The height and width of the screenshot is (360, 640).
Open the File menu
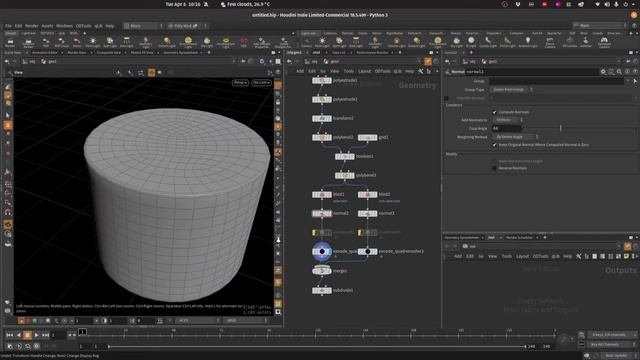tap(8, 26)
